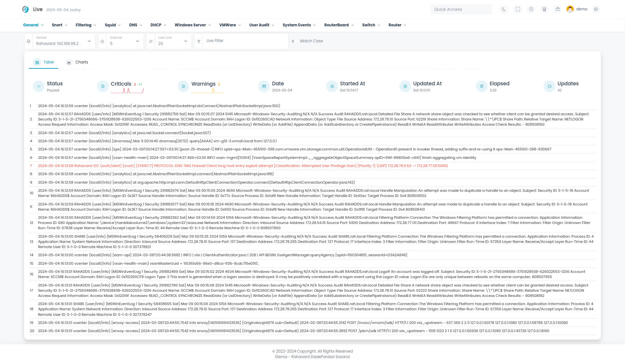Click the Warnings sparkline chart
625x364 pixels.
click(208, 91)
